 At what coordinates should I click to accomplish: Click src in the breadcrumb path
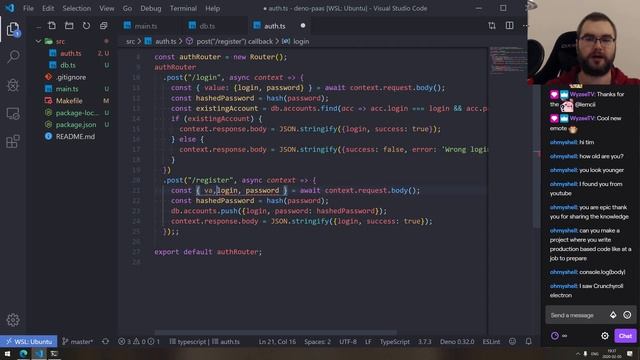(130, 41)
